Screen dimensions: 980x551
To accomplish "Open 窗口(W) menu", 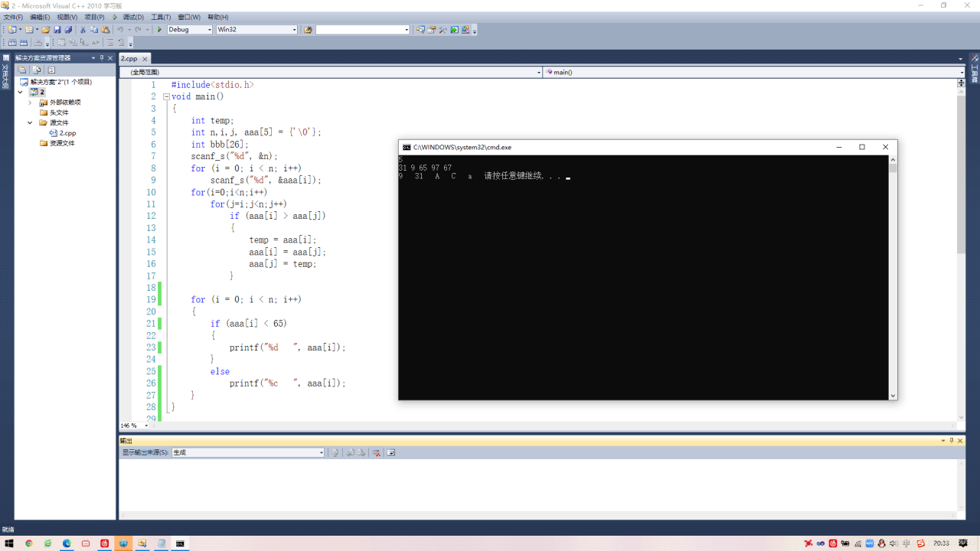I will (x=189, y=17).
